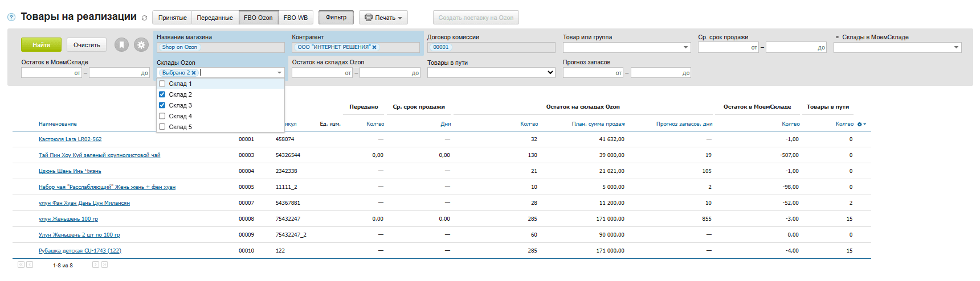Check the Склад 1 checkbox
The image size is (980, 281).
point(162,84)
